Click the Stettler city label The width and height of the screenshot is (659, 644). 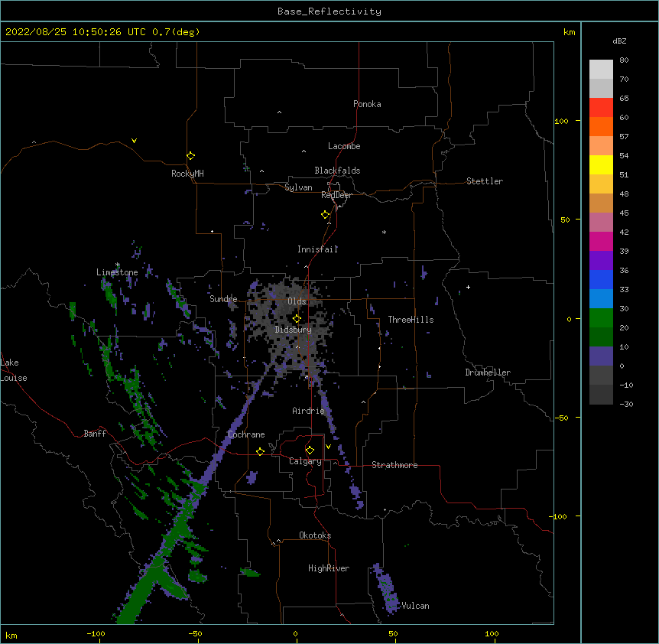point(485,181)
